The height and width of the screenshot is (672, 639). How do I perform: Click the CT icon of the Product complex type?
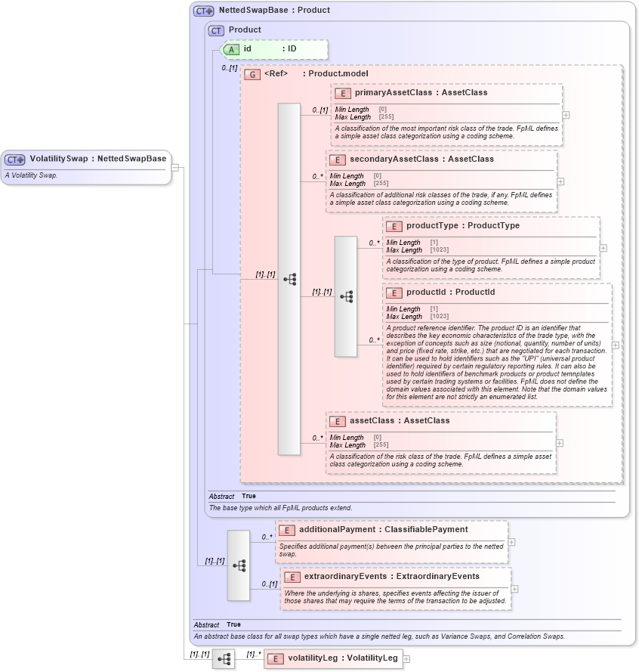216,29
